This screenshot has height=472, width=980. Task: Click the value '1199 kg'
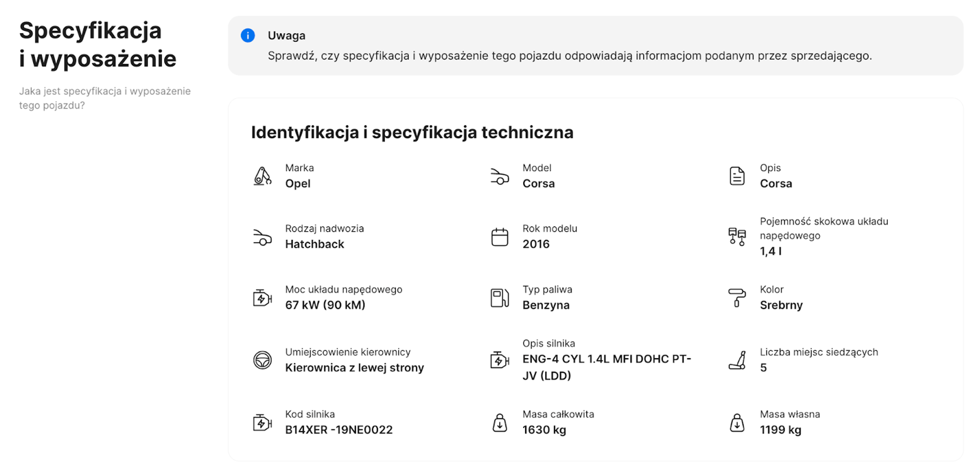[x=780, y=430]
